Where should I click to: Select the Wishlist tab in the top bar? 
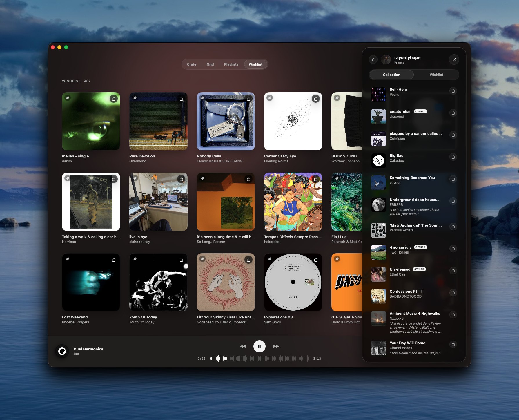point(255,64)
